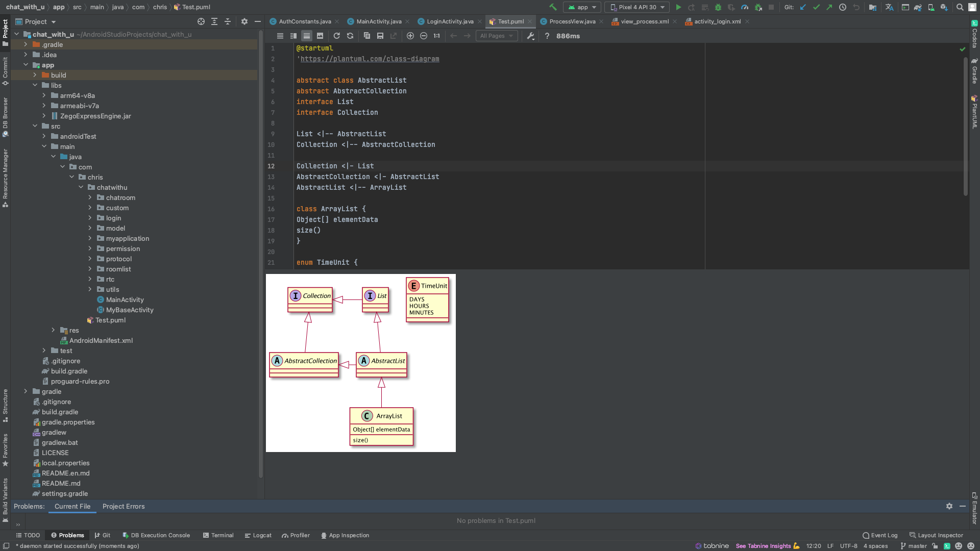Toggle the Resource Manager tool window
Image resolution: width=980 pixels, height=551 pixels.
point(5,178)
